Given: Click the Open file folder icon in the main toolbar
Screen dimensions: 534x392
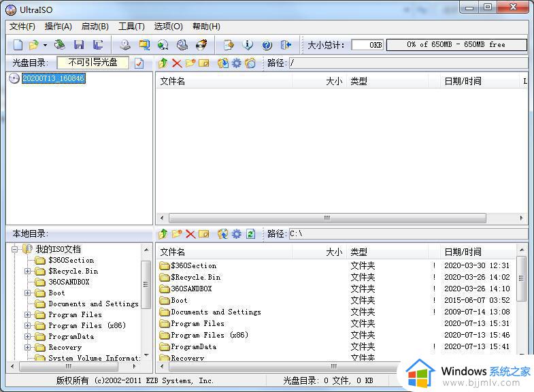Looking at the screenshot, I should 34,45.
